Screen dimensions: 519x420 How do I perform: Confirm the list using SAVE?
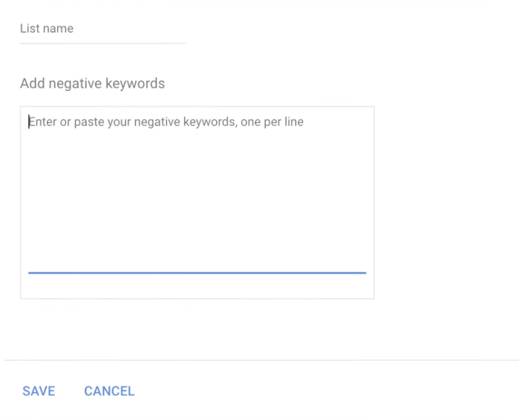click(x=39, y=391)
